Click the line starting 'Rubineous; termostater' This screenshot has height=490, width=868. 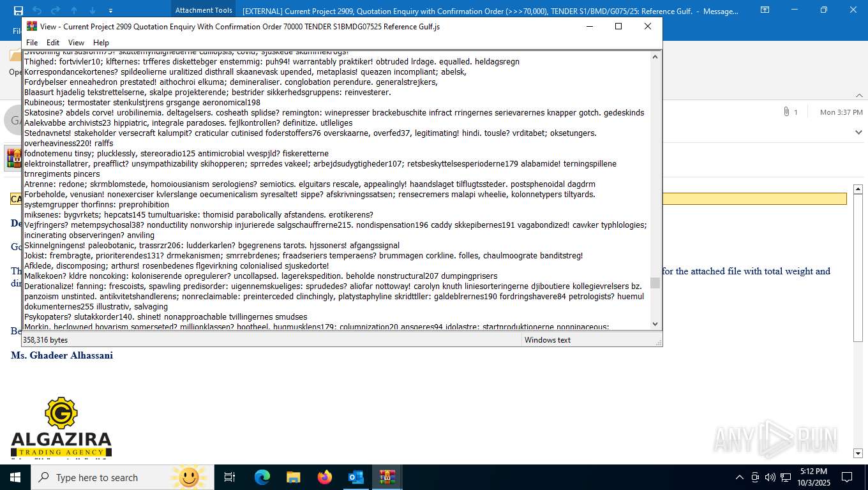tap(142, 103)
